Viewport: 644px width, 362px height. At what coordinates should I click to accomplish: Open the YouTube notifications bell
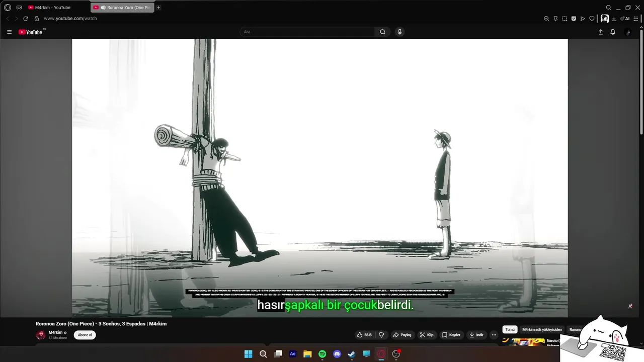point(613,32)
